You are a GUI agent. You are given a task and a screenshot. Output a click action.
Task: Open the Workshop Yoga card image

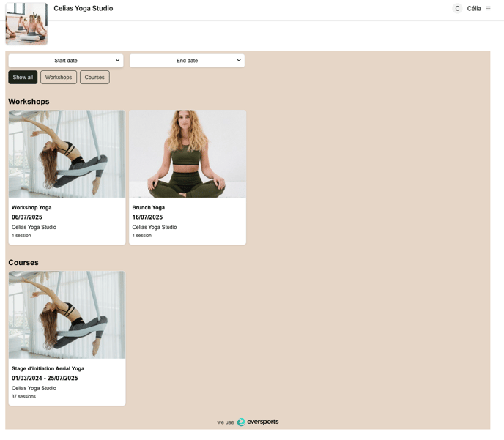coord(67,154)
